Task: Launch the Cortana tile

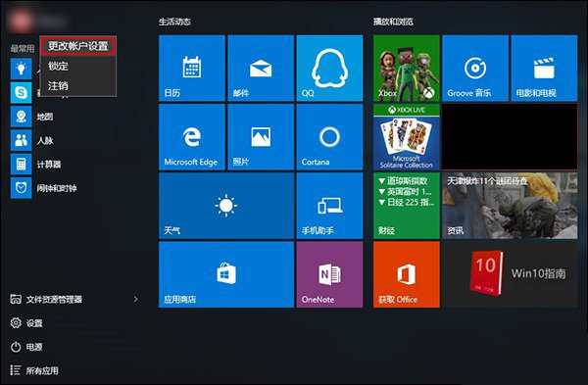Action: [x=329, y=137]
